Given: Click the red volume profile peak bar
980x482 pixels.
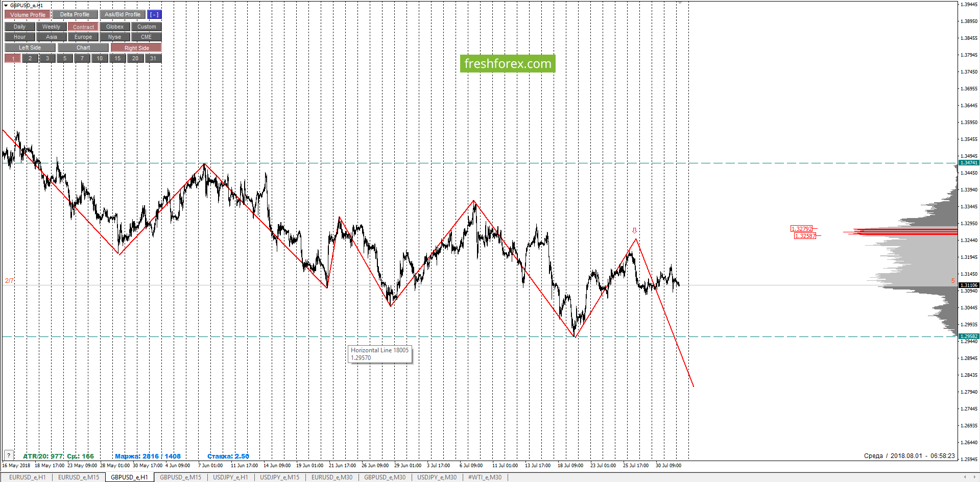Looking at the screenshot, I should [x=900, y=232].
